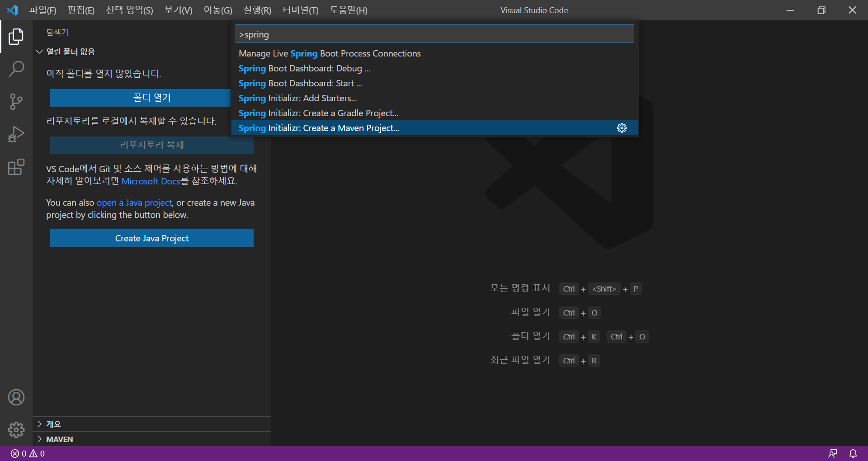Viewport: 868px width, 461px height.
Task: Open the Search view icon
Action: (16, 69)
